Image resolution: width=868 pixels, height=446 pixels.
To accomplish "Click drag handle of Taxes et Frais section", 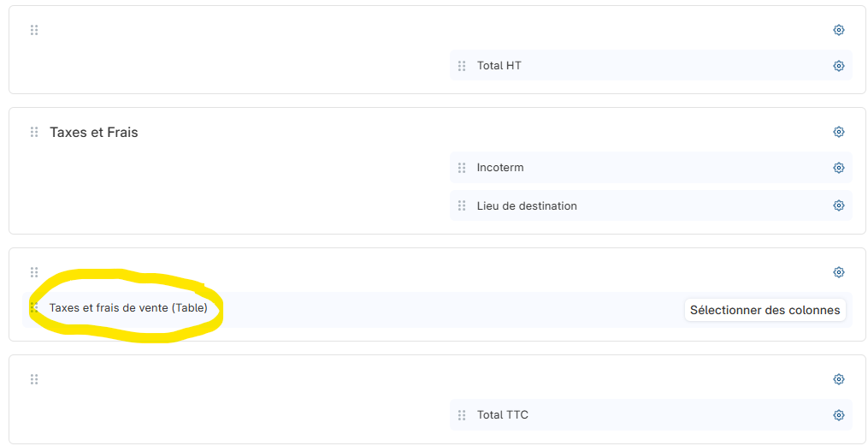I will click(34, 132).
